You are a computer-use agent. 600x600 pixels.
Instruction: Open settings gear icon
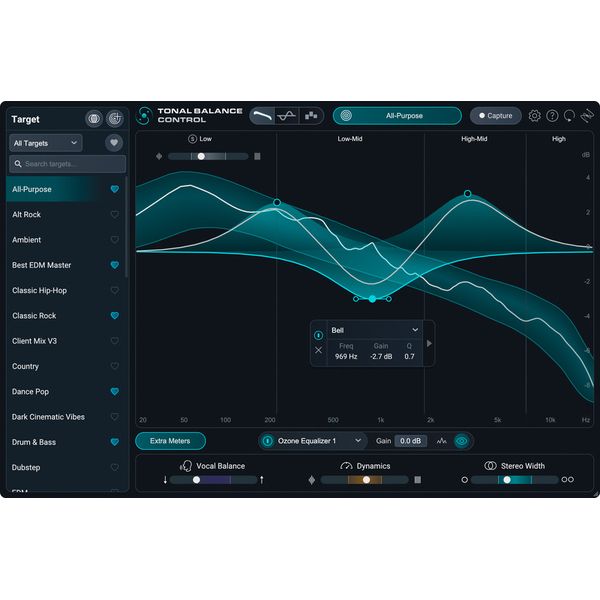pyautogui.click(x=534, y=116)
